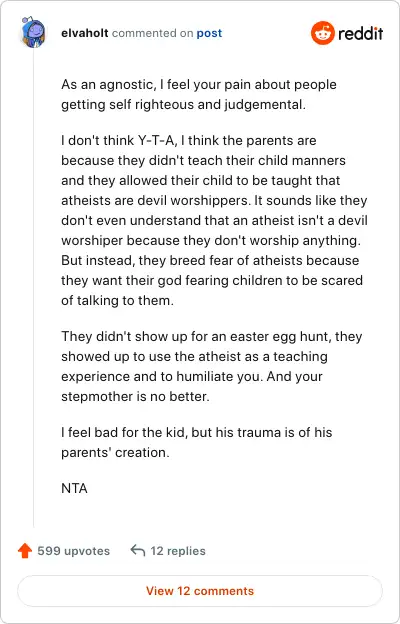Click the "commented on" text
This screenshot has width=400, height=624.
coord(152,33)
